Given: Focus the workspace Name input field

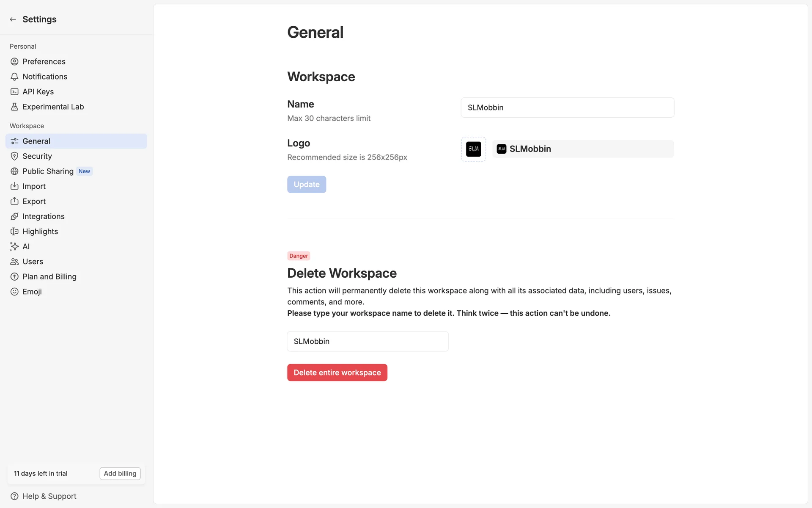Looking at the screenshot, I should pos(567,108).
